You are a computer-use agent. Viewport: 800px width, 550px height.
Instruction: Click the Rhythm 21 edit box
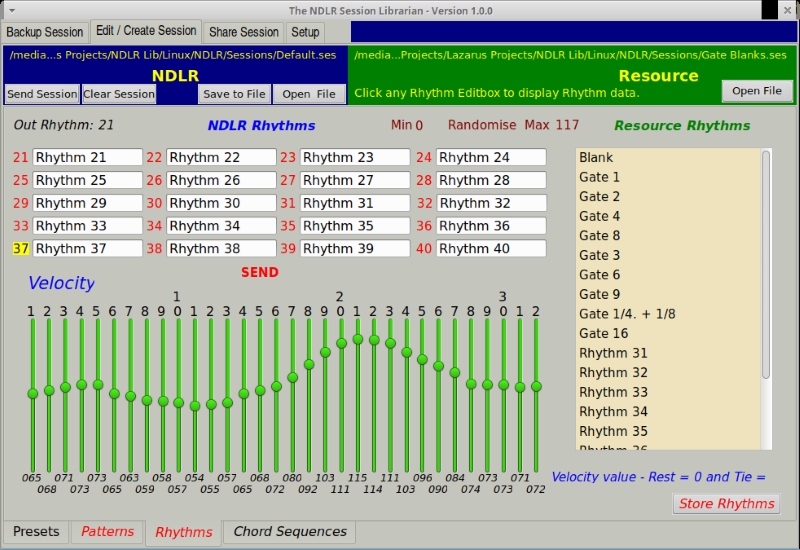point(87,157)
